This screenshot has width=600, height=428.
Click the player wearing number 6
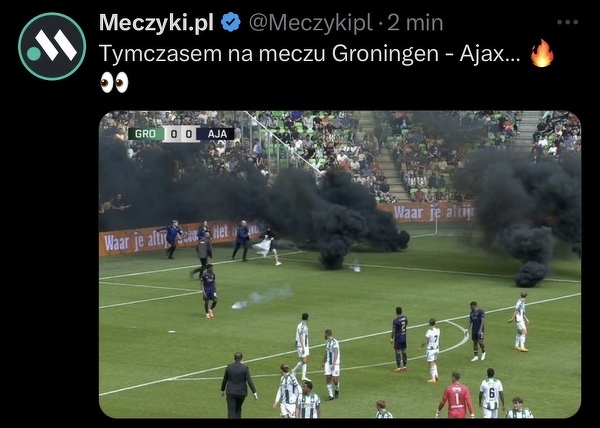click(x=491, y=392)
